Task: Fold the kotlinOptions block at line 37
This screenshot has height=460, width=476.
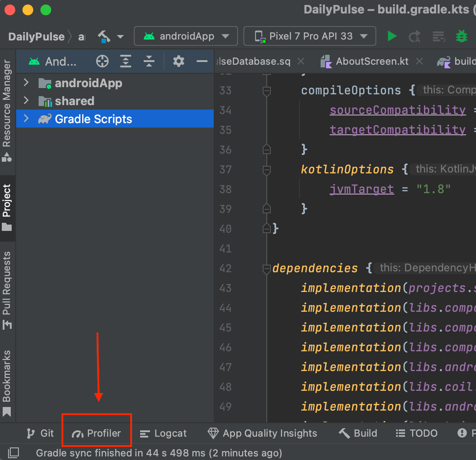Action: pos(266,170)
